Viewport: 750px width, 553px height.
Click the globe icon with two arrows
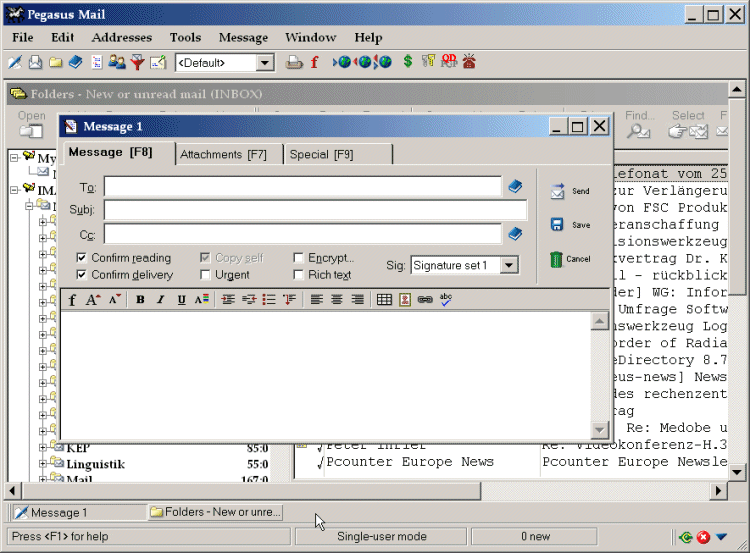click(x=383, y=62)
